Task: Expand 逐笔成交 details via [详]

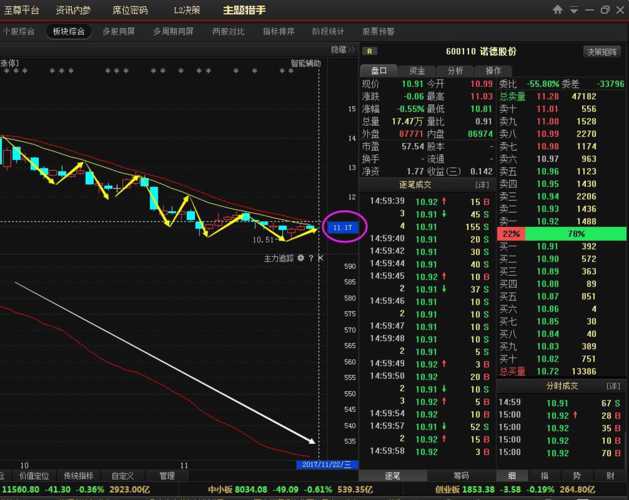Action: [482, 185]
